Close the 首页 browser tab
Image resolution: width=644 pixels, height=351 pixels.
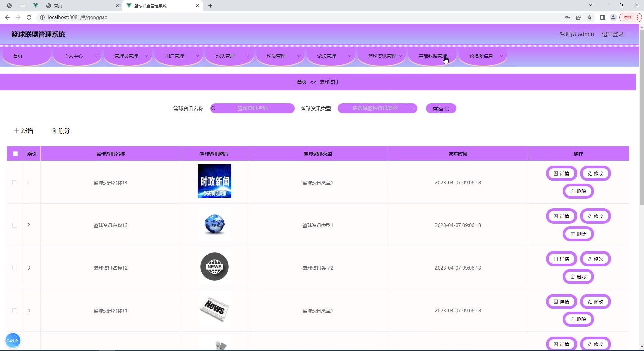click(x=117, y=6)
